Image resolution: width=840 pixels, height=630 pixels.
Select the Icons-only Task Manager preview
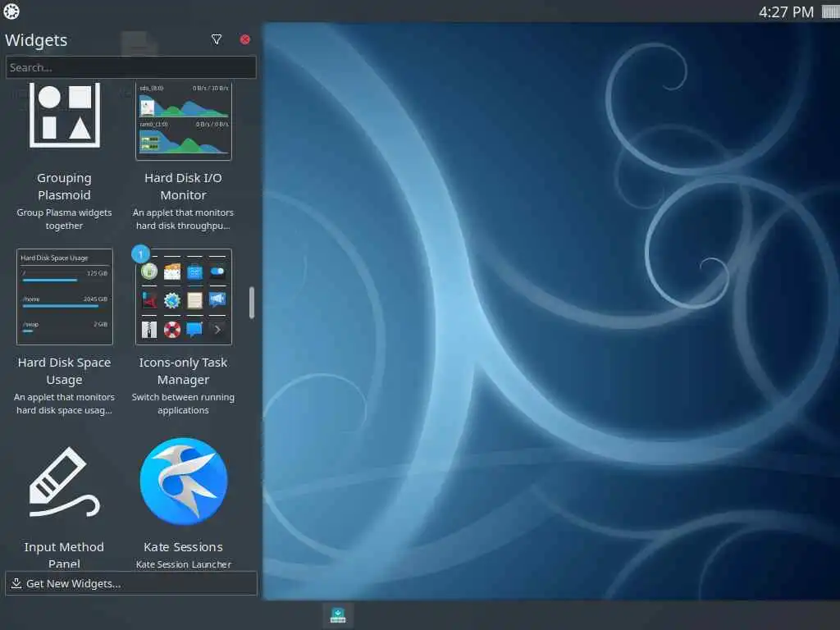184,297
